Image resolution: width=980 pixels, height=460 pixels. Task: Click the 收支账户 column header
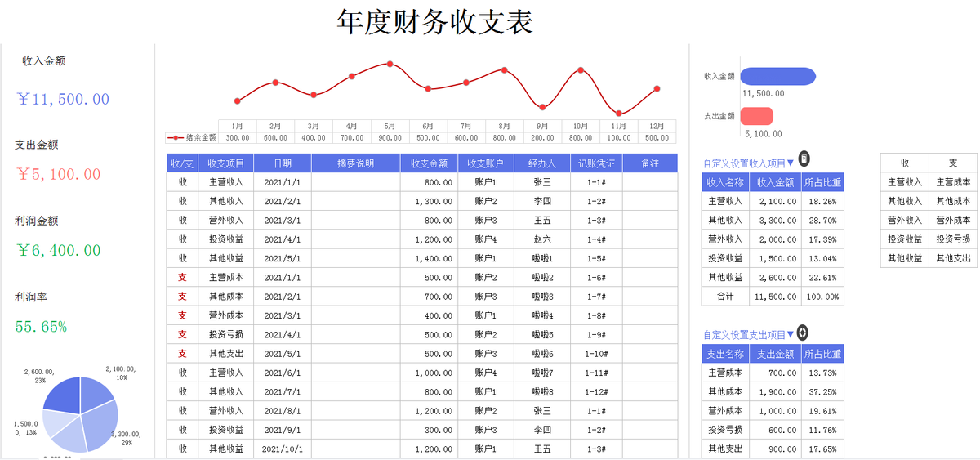pyautogui.click(x=486, y=163)
